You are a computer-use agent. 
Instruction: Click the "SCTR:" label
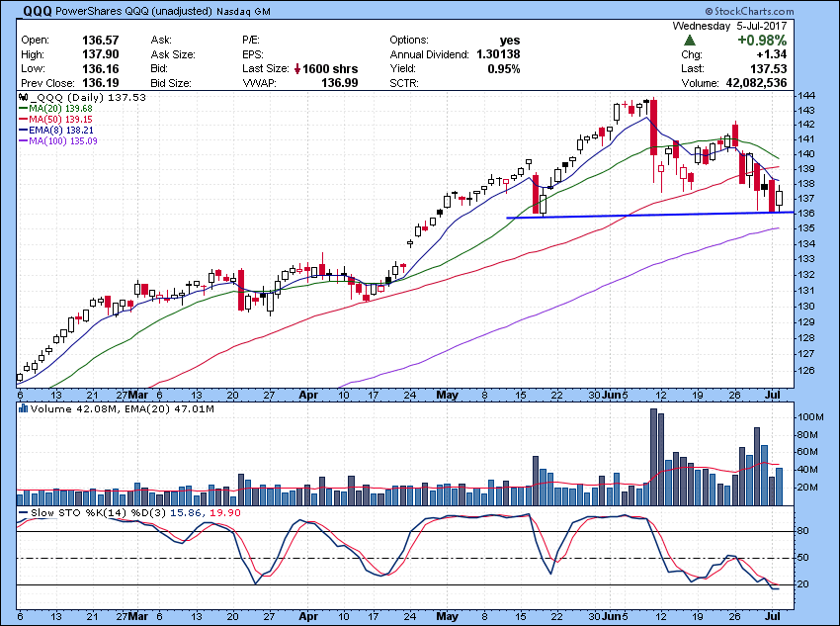click(404, 83)
